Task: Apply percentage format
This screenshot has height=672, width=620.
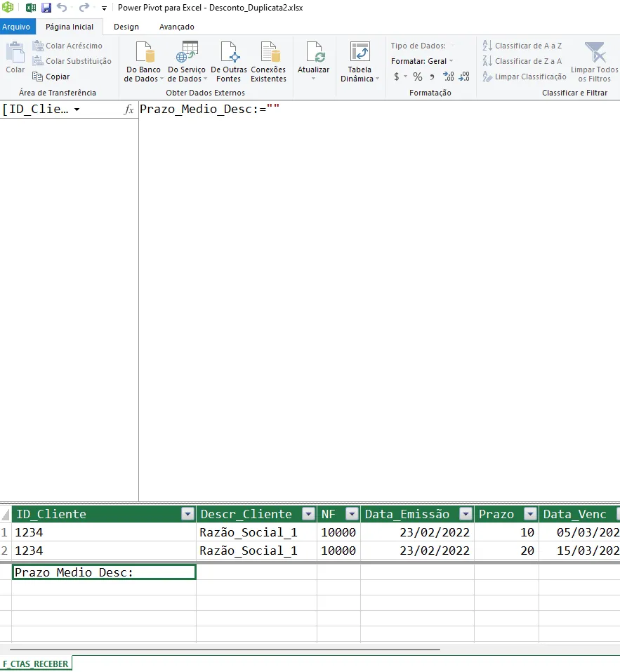Action: (x=418, y=77)
